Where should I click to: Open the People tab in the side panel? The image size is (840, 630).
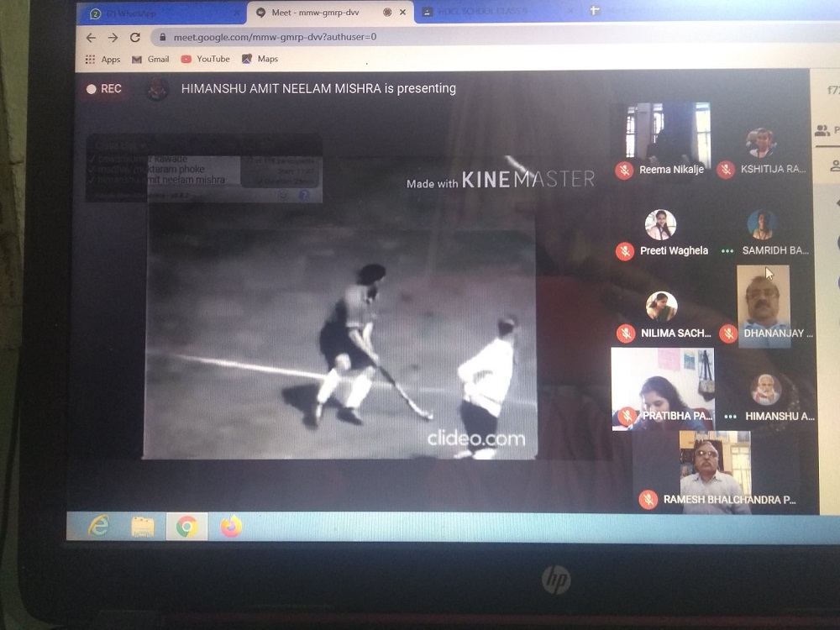824,130
